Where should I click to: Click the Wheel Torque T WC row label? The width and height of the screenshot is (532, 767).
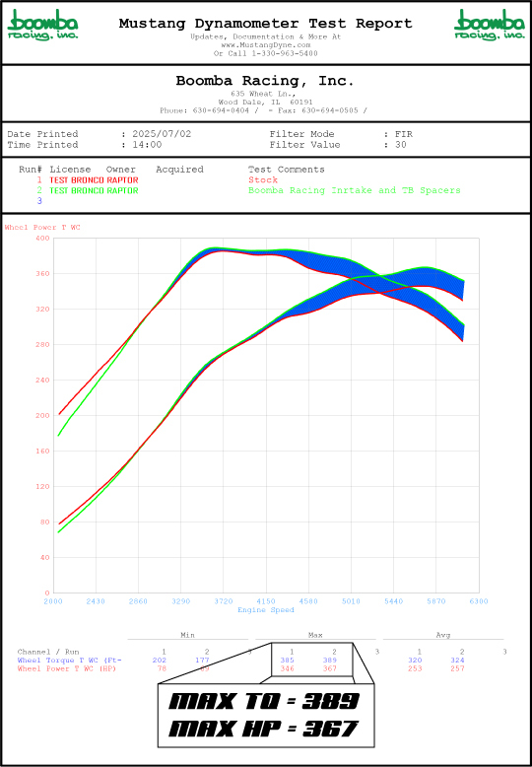pos(69,661)
